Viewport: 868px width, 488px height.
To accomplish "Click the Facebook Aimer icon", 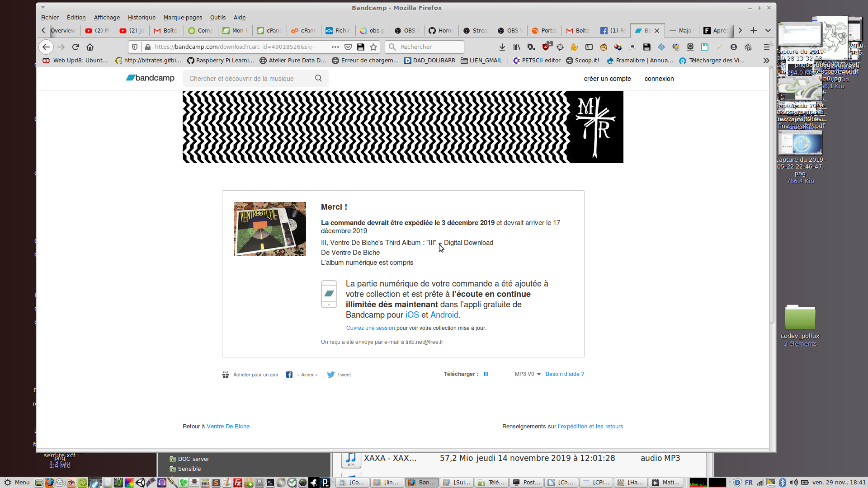I will 289,375.
